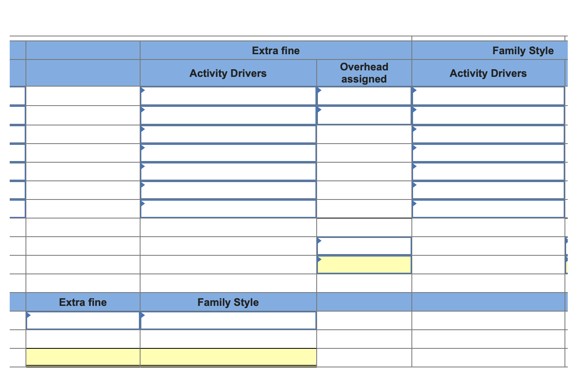Open seventh-row Activity Drivers dropdown under Extra fine
The height and width of the screenshot is (386, 588).
click(228, 209)
